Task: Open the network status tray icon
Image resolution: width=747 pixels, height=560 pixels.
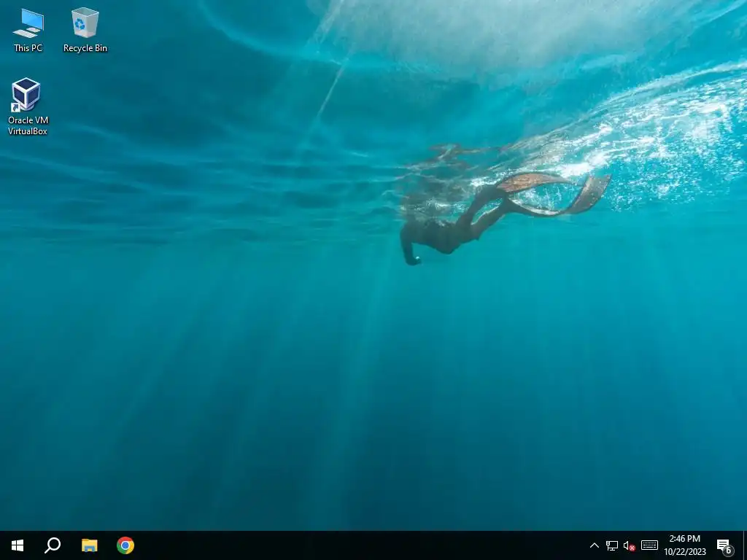Action: click(612, 545)
